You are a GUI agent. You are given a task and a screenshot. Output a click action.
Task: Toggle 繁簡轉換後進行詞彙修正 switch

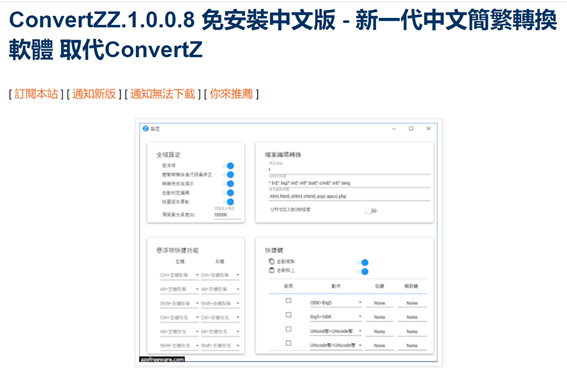point(229,175)
